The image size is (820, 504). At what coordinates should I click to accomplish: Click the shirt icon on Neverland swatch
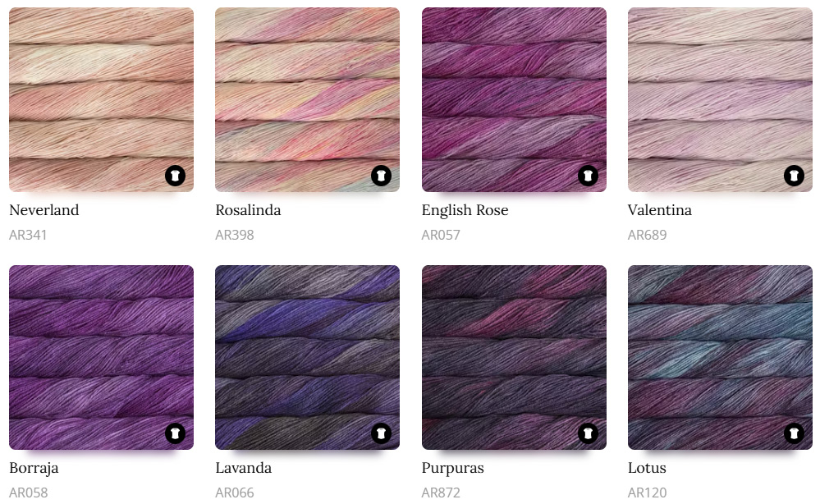[175, 176]
